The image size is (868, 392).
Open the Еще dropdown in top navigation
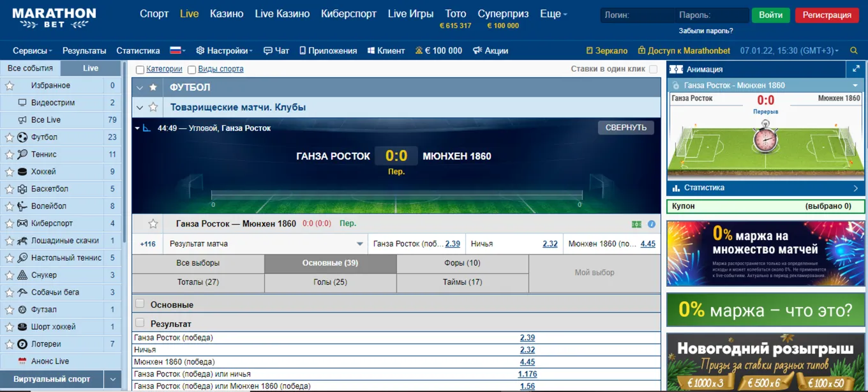(553, 13)
